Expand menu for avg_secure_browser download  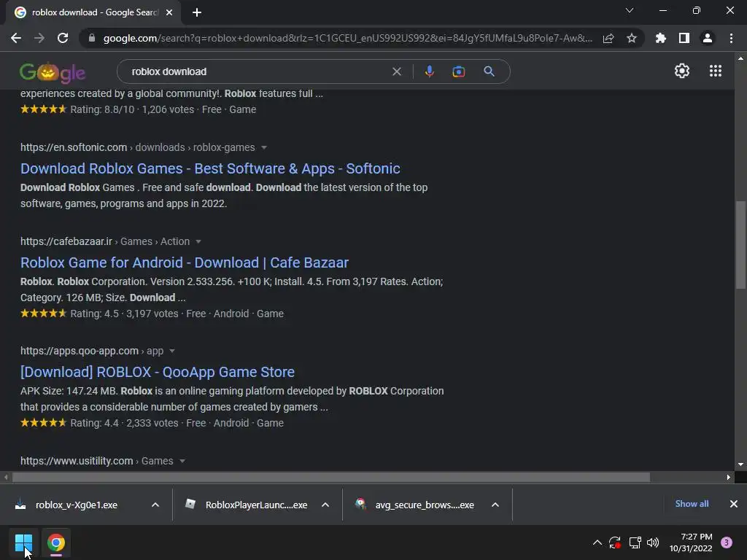495,505
